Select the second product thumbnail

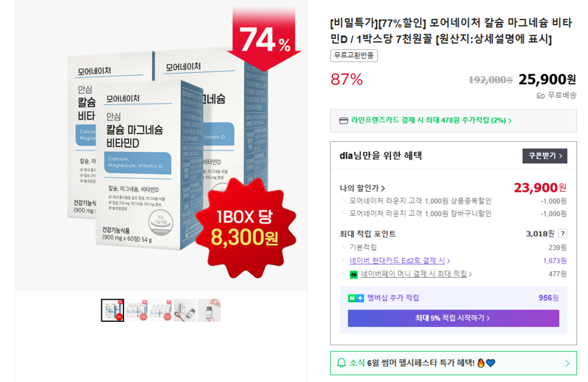click(137, 310)
